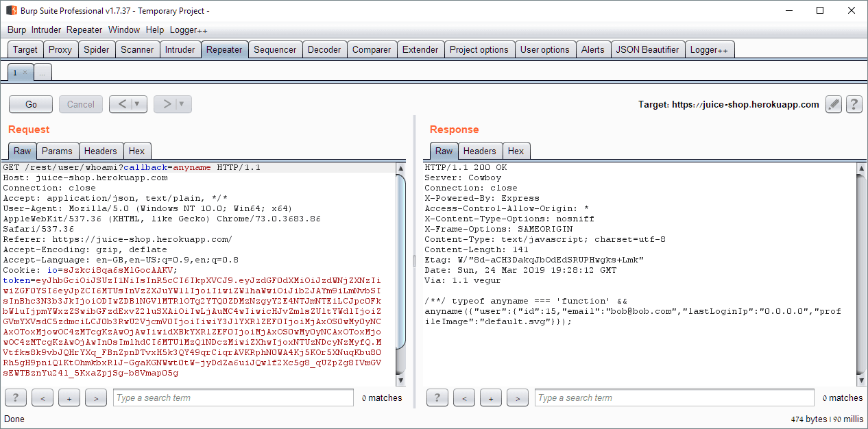The width and height of the screenshot is (868, 429).
Task: Click the request pane vertical scrollbar
Action: 402,274
